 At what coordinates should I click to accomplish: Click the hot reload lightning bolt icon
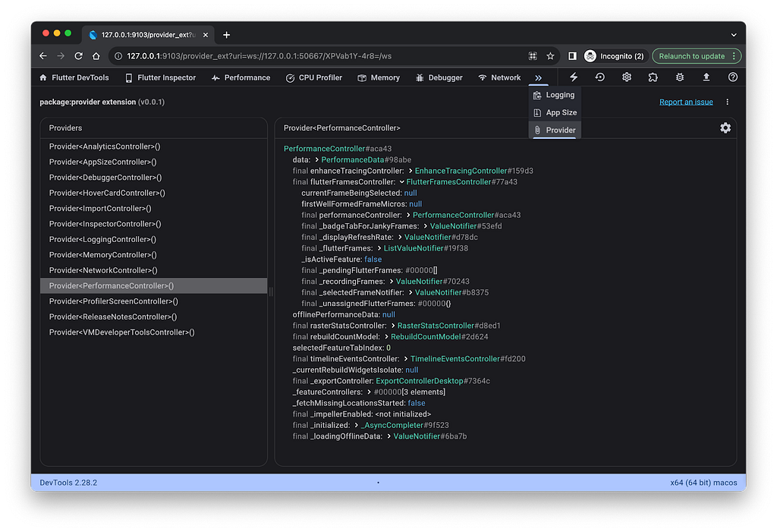coord(574,77)
